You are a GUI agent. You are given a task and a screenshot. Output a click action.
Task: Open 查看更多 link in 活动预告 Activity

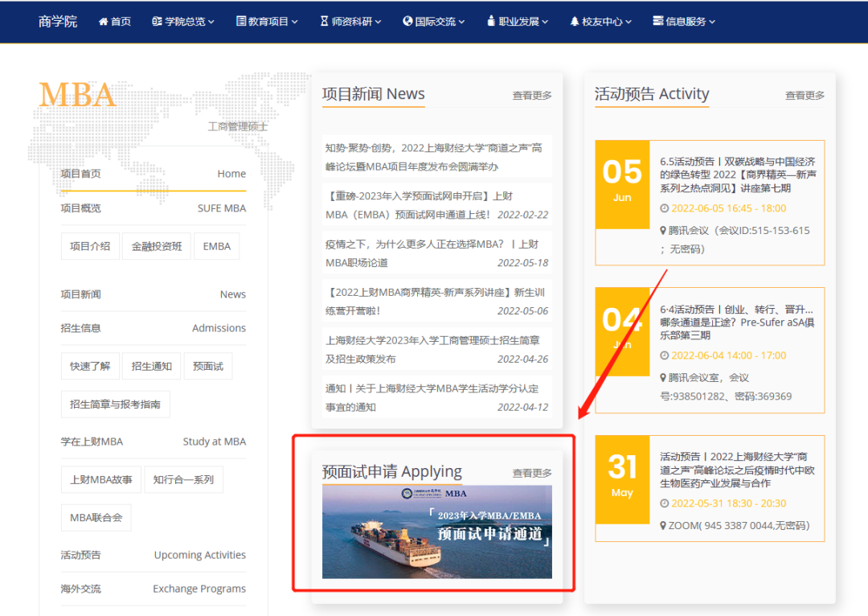click(805, 96)
